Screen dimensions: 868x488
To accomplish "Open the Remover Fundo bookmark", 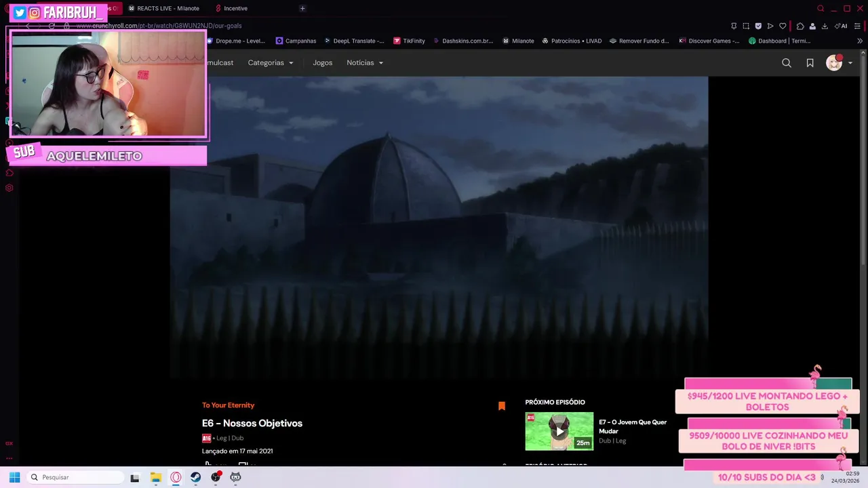I will 639,41.
